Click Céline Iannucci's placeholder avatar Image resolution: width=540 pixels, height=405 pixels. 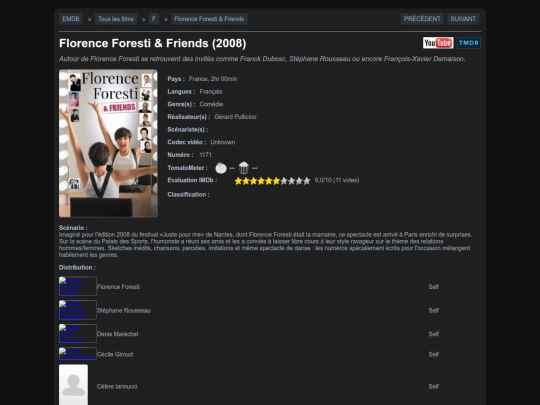[73, 385]
